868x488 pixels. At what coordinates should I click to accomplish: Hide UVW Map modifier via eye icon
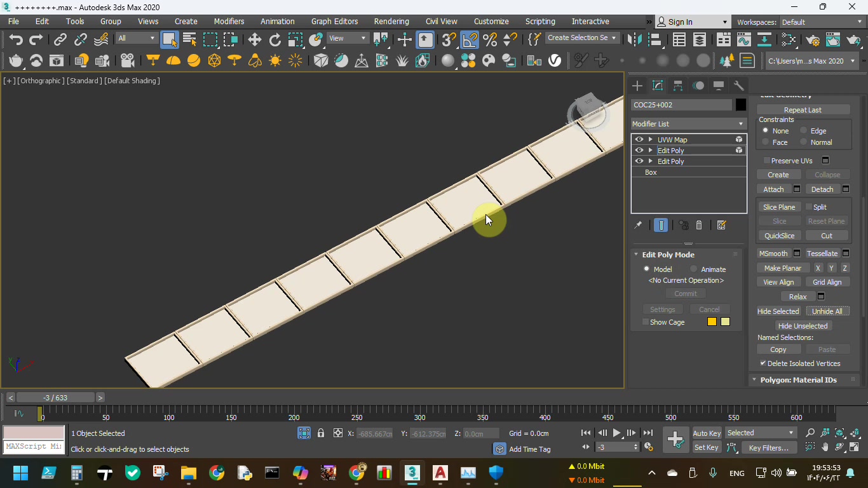pyautogui.click(x=639, y=140)
